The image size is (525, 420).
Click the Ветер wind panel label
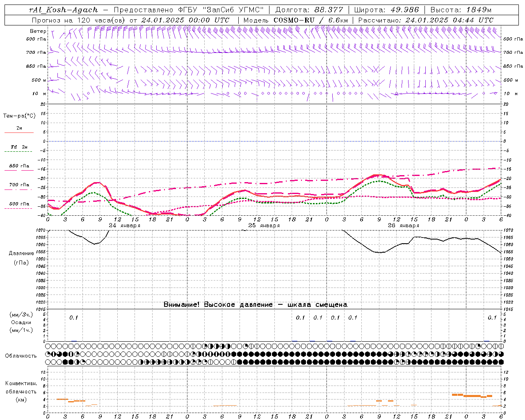click(x=38, y=31)
